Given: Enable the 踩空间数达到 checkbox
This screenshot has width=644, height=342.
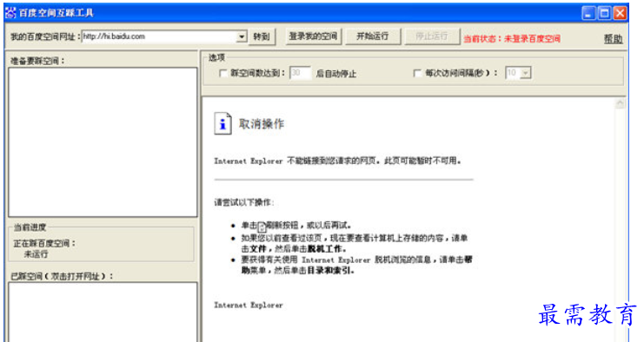Looking at the screenshot, I should click(x=223, y=74).
